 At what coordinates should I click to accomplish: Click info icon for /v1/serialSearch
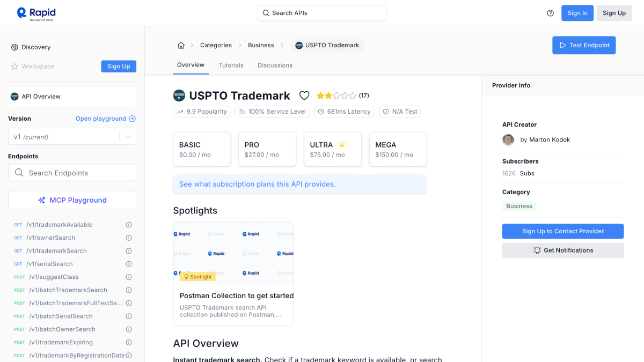[129, 264]
